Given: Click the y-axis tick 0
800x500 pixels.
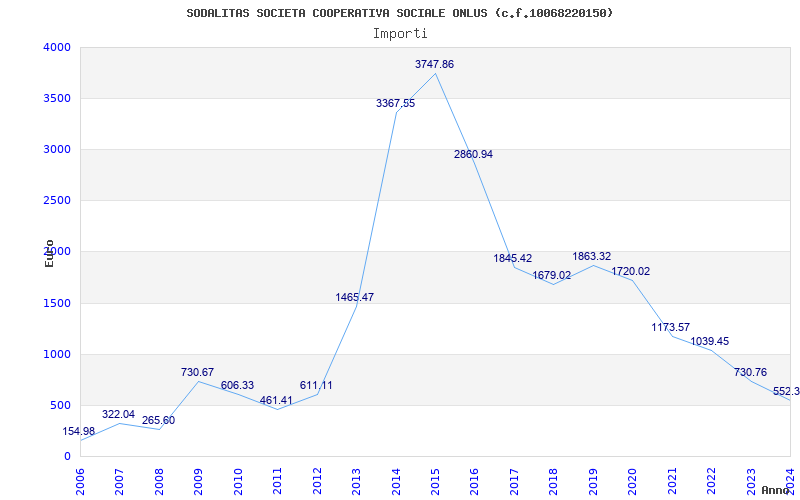Looking at the screenshot, I should click(x=68, y=457).
